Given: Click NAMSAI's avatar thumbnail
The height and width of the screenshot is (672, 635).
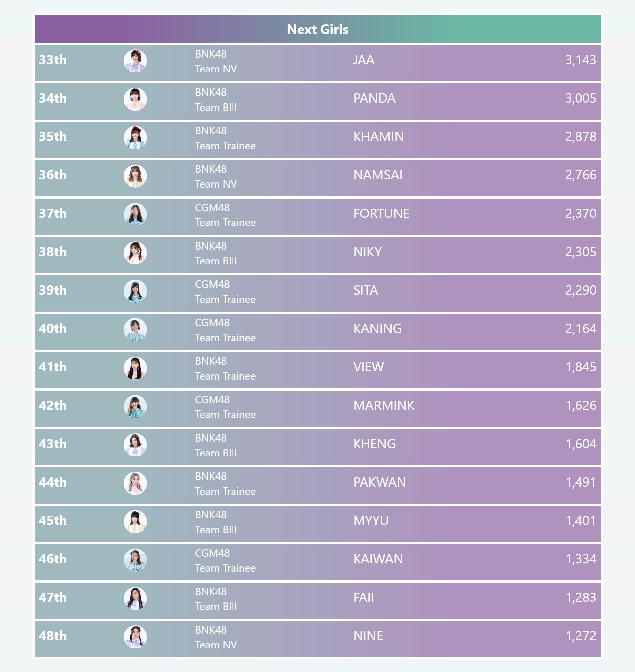Looking at the screenshot, I should click(x=135, y=176).
